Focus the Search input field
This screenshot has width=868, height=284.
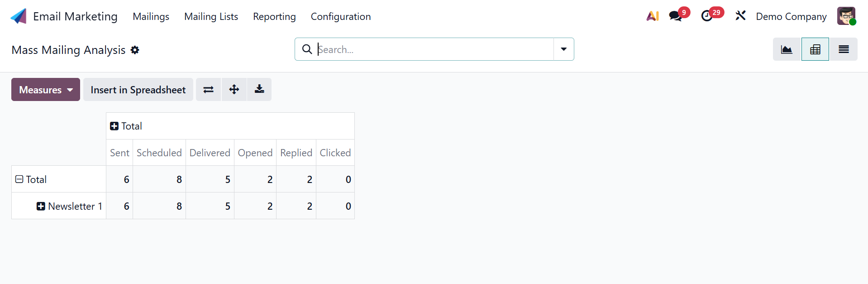(434, 49)
